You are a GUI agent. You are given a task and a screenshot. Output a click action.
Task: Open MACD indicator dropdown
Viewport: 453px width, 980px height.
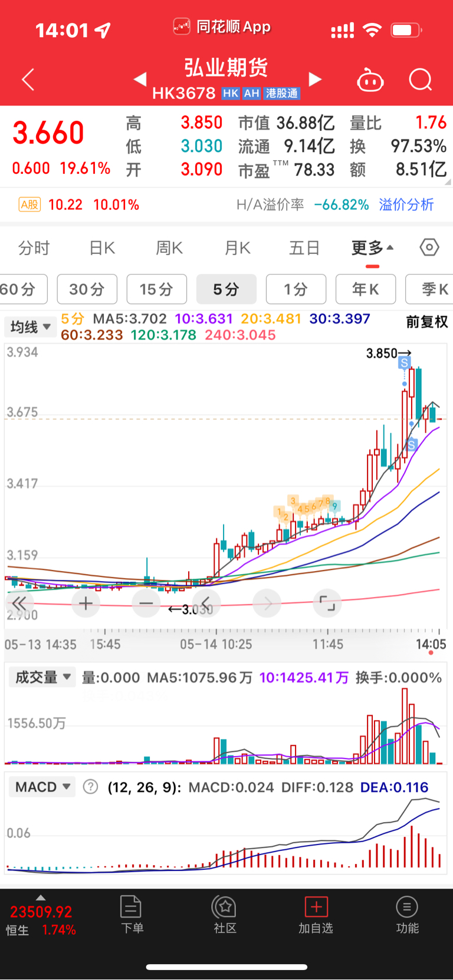tap(42, 787)
